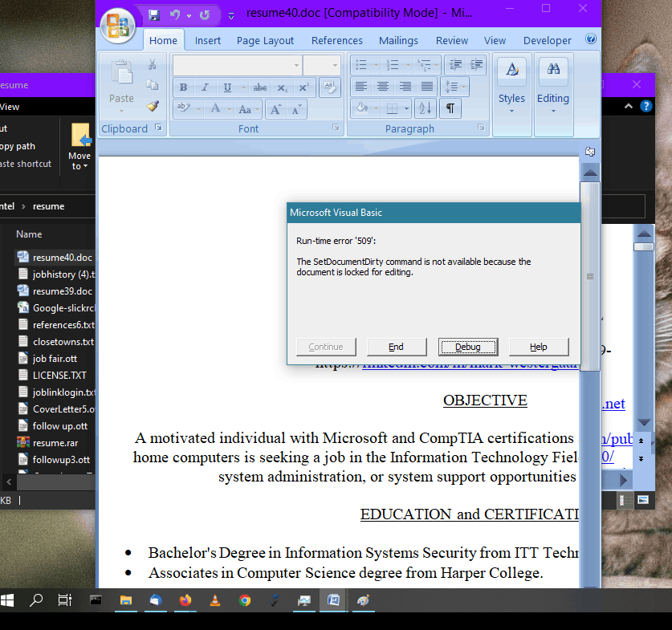Open the Page Layout tab
672x630 pixels.
[265, 40]
